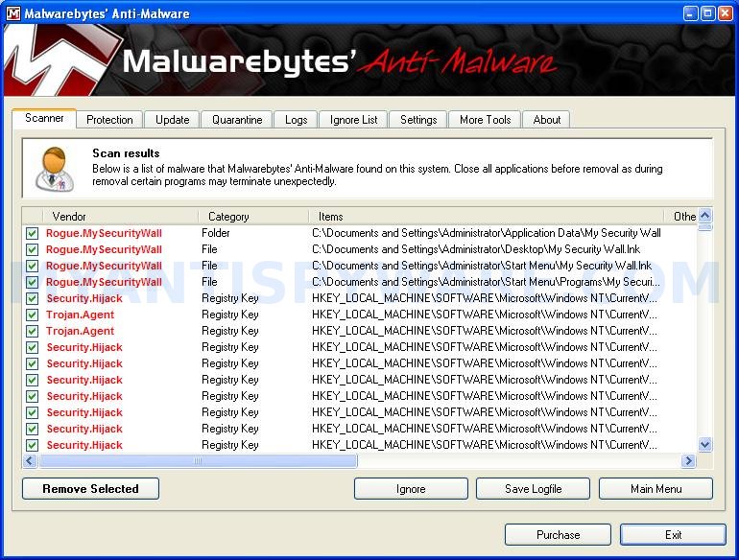This screenshot has width=739, height=560.
Task: Show the About tab
Action: click(x=547, y=120)
